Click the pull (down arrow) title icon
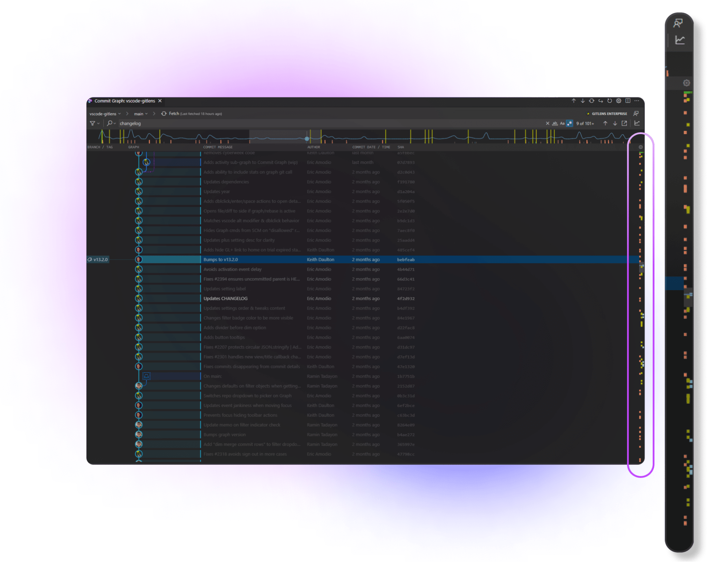728x562 pixels. pyautogui.click(x=583, y=101)
